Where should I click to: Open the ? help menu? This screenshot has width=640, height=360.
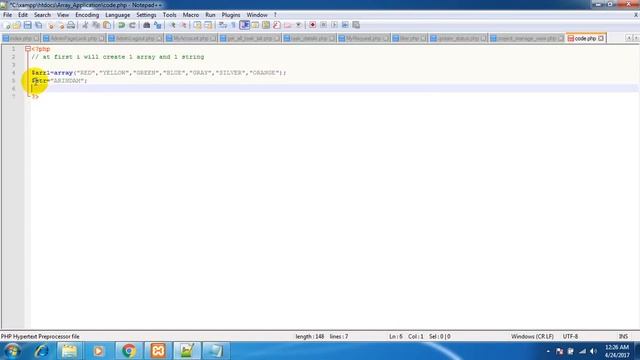pos(275,15)
